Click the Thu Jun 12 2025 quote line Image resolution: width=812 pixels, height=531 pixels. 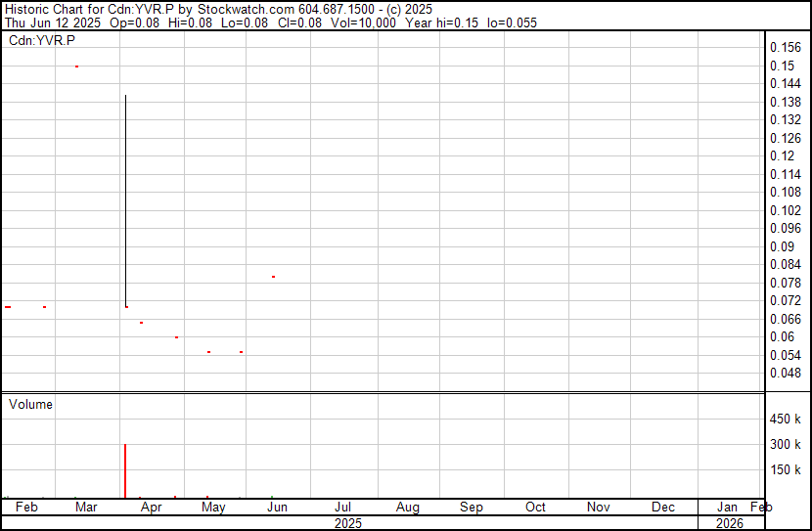[x=271, y=22]
